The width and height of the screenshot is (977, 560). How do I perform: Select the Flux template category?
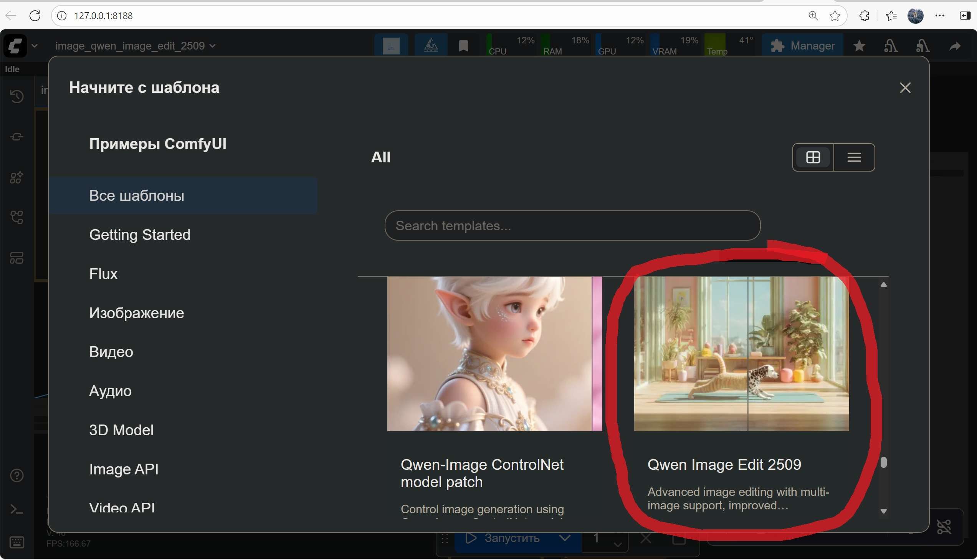[x=103, y=274]
